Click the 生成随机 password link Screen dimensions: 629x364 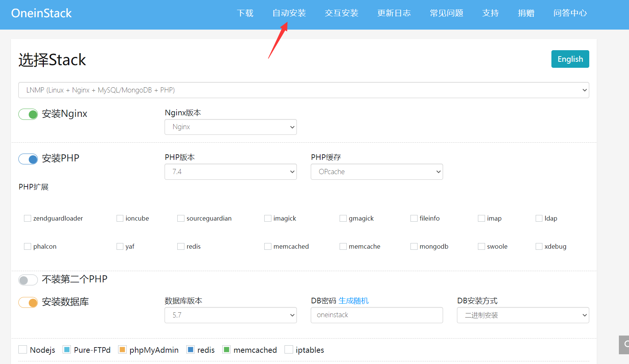[353, 301]
